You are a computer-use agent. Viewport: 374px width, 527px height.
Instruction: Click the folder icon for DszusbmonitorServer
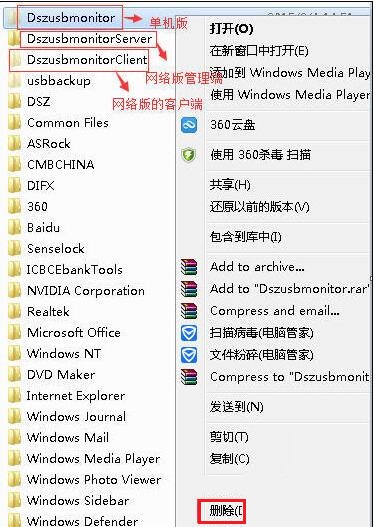coord(14,39)
